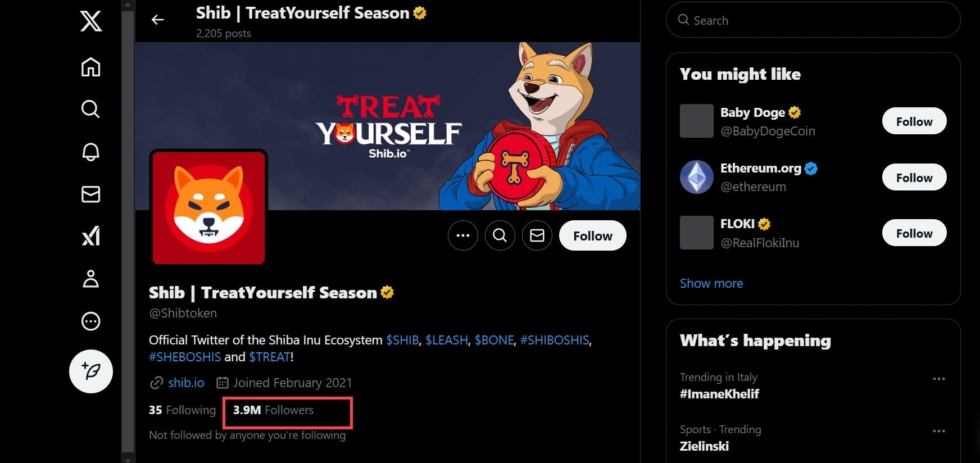Screen dimensions: 980x463
Task: Open Notifications bell icon
Action: (x=91, y=152)
